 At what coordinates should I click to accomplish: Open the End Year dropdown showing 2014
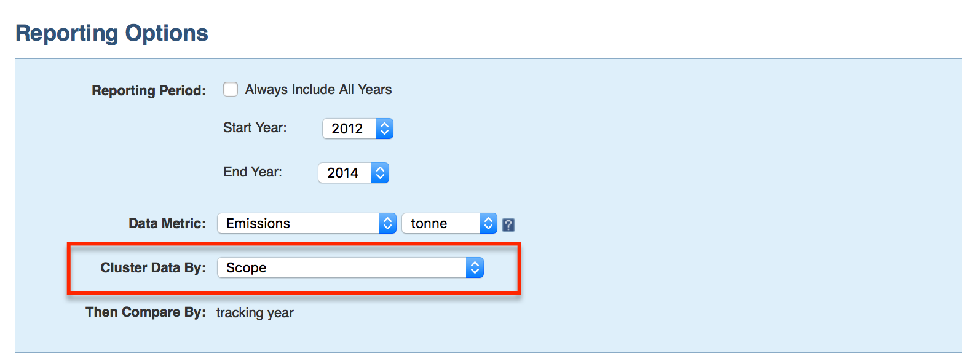[x=344, y=173]
